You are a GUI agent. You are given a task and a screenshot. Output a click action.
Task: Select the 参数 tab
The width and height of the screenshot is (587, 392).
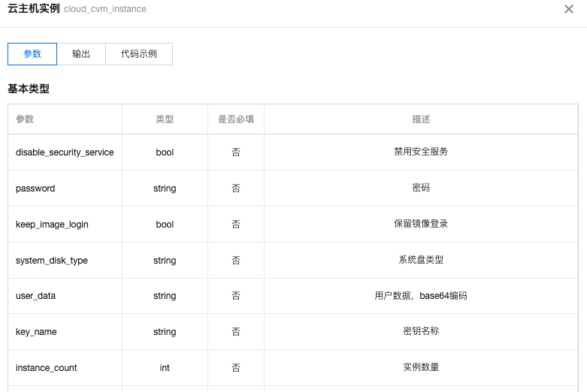click(x=32, y=54)
